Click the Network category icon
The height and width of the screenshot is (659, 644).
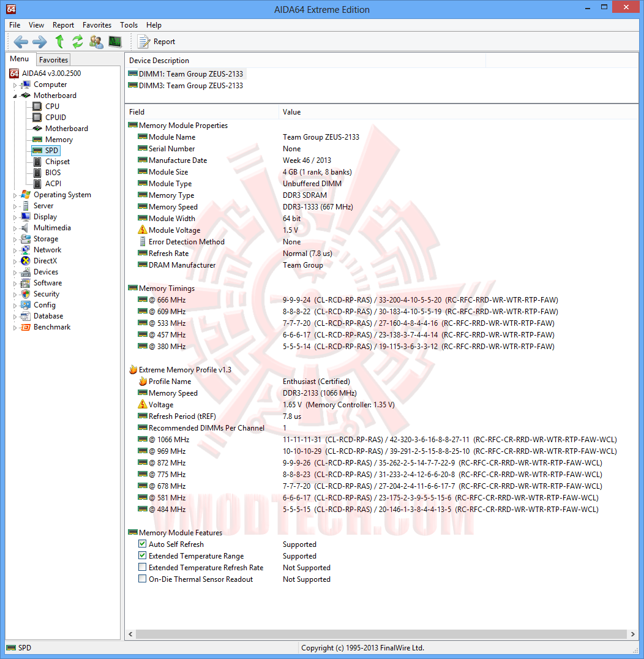[26, 250]
